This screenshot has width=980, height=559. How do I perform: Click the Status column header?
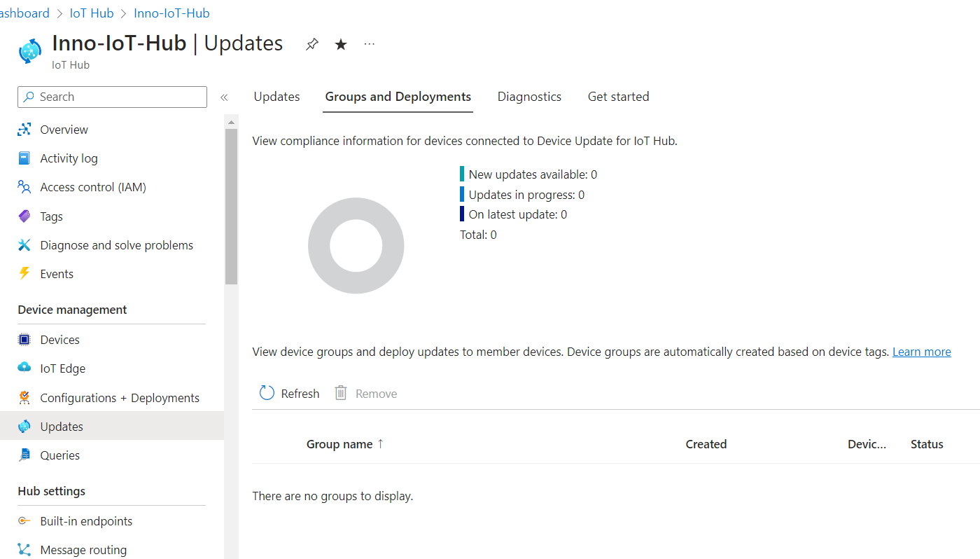point(927,444)
